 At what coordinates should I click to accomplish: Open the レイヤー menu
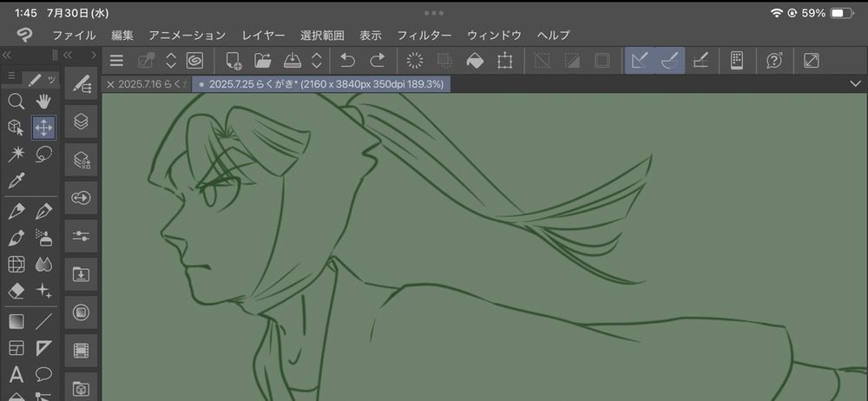264,36
